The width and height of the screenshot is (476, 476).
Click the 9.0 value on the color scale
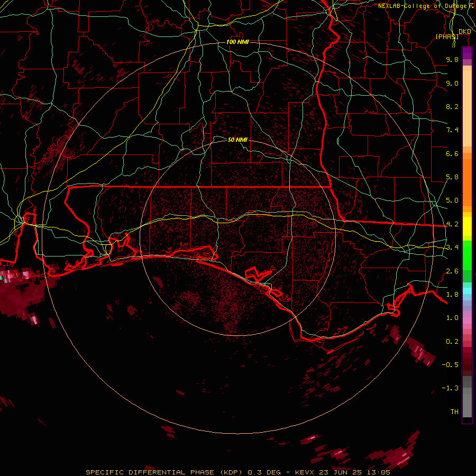[452, 83]
